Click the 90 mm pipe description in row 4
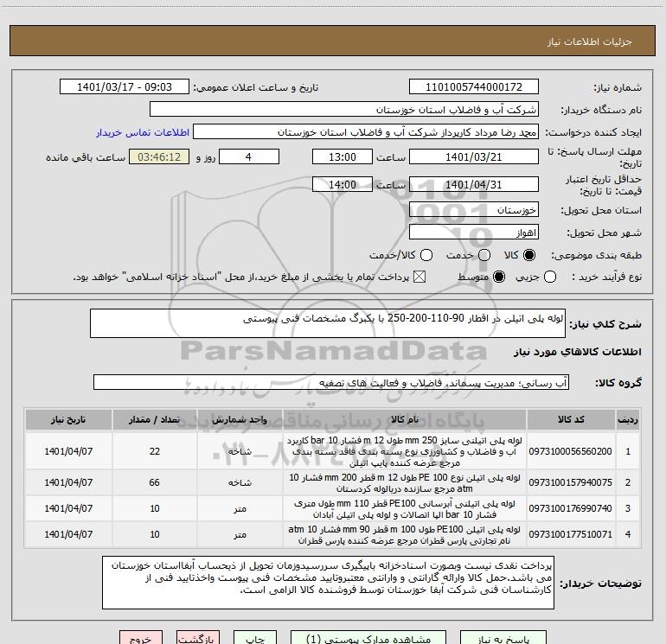666x644 pixels. point(405,535)
